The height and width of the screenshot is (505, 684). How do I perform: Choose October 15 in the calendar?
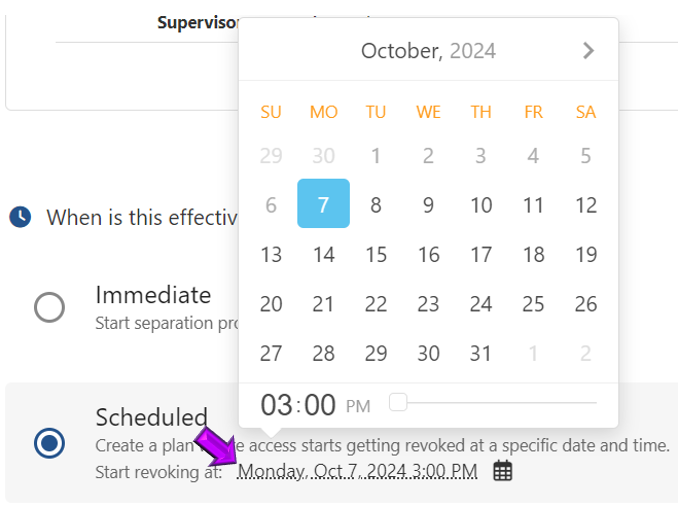coord(376,254)
